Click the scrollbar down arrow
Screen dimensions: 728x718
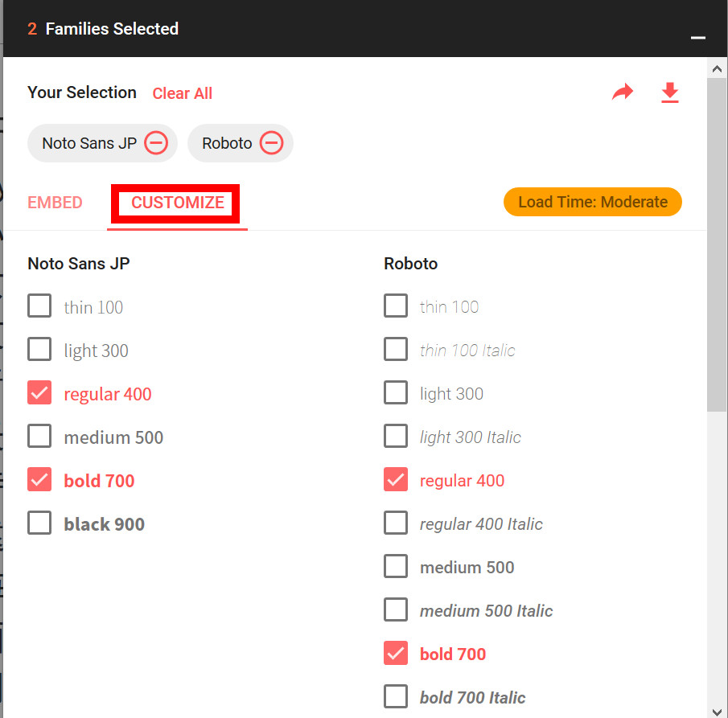click(x=717, y=712)
